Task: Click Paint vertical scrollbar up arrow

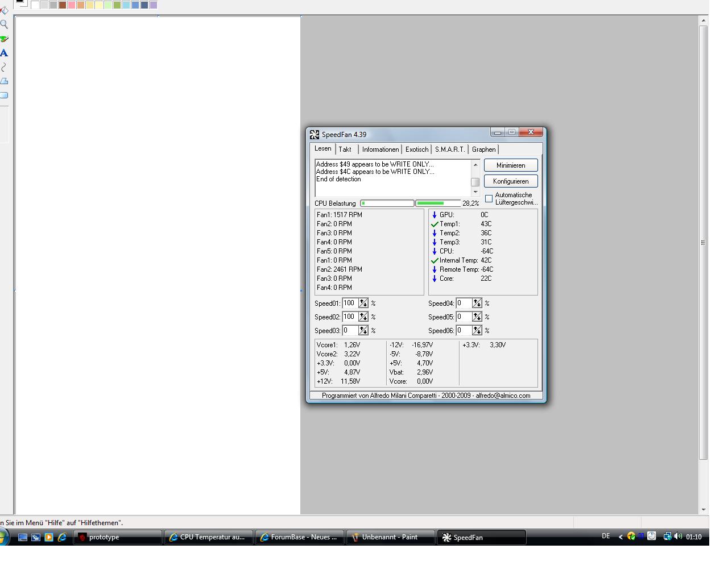Action: coord(704,20)
